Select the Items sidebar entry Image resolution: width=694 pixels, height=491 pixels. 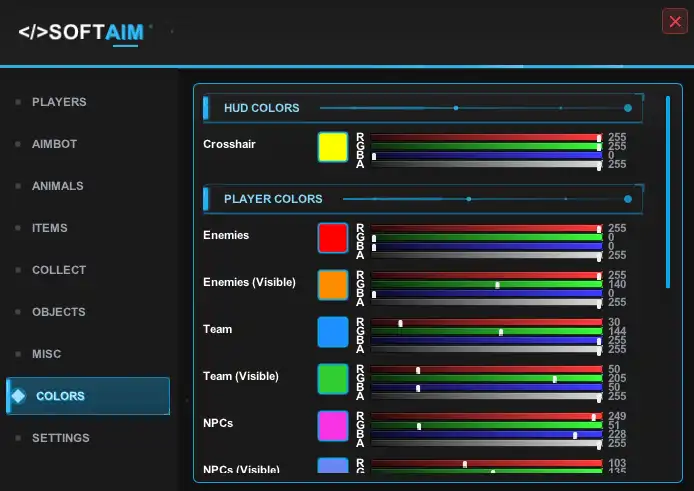49,228
